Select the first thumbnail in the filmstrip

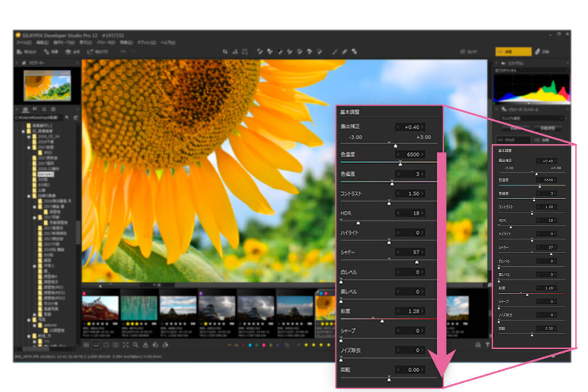coord(101,307)
